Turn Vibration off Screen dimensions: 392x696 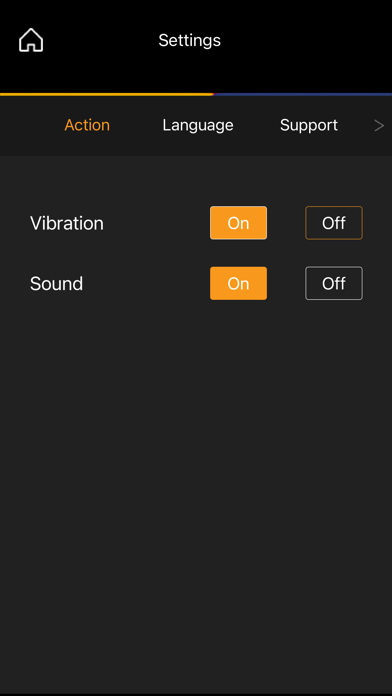point(334,223)
